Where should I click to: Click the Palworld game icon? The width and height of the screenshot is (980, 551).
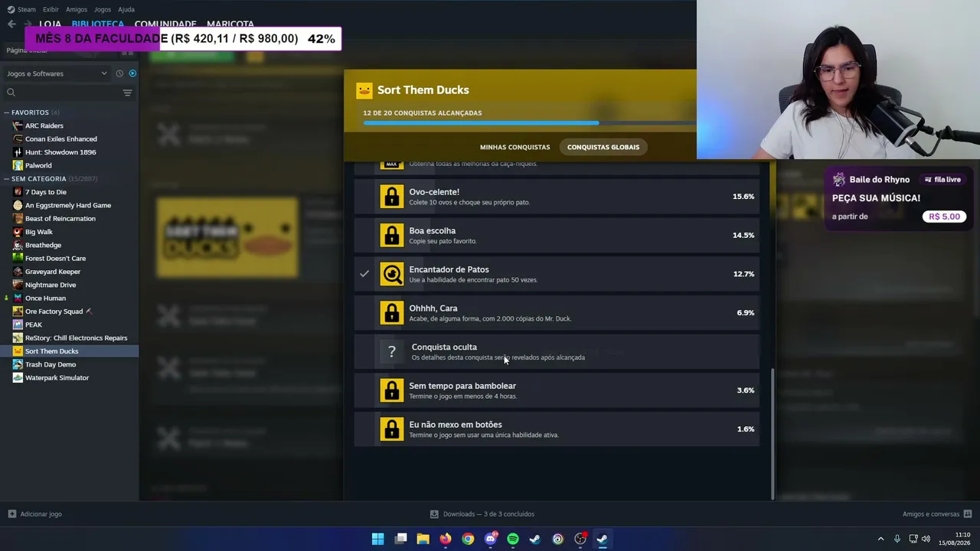click(18, 165)
